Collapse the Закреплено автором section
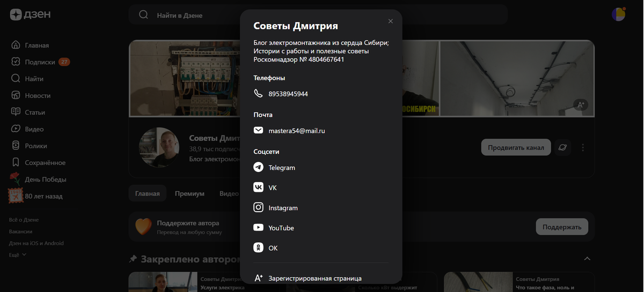Screen dimensions: 644x292 pyautogui.click(x=587, y=259)
